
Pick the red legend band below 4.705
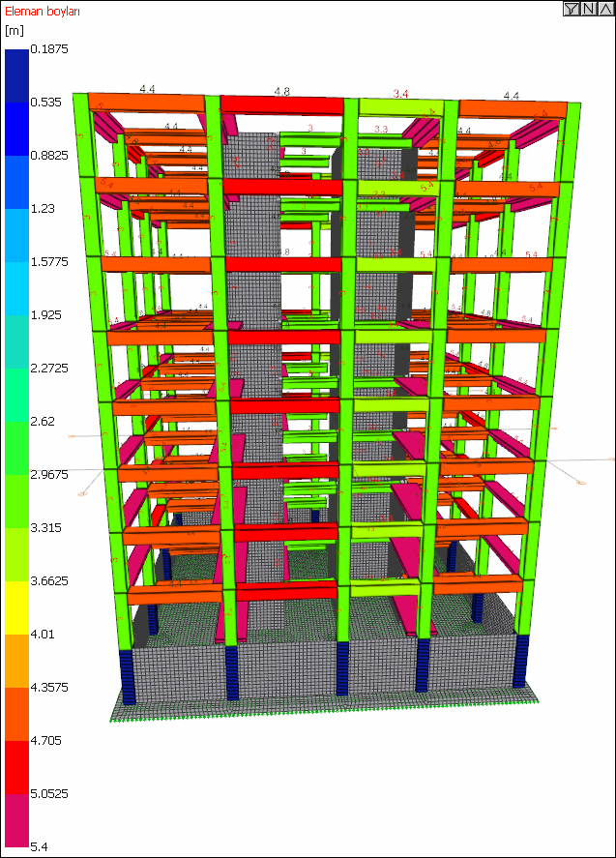17,767
